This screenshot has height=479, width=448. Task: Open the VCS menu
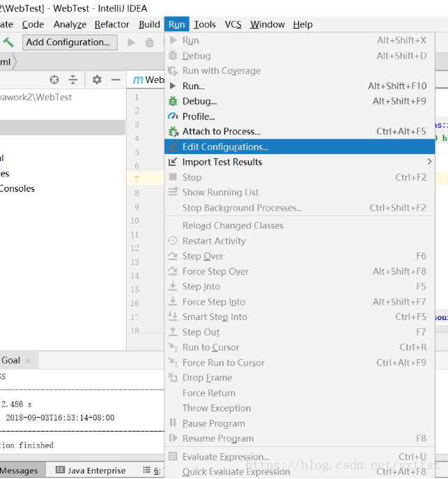tap(233, 24)
